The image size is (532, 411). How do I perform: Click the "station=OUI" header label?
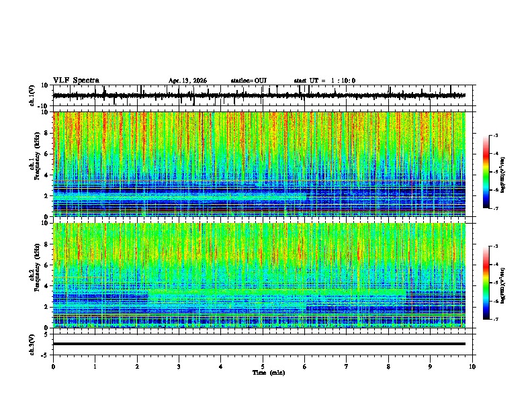(x=249, y=81)
